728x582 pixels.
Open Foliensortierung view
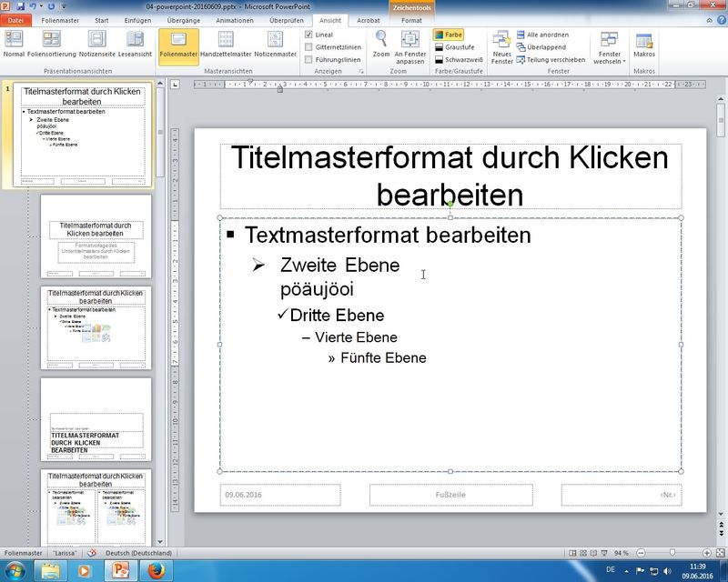[x=52, y=45]
